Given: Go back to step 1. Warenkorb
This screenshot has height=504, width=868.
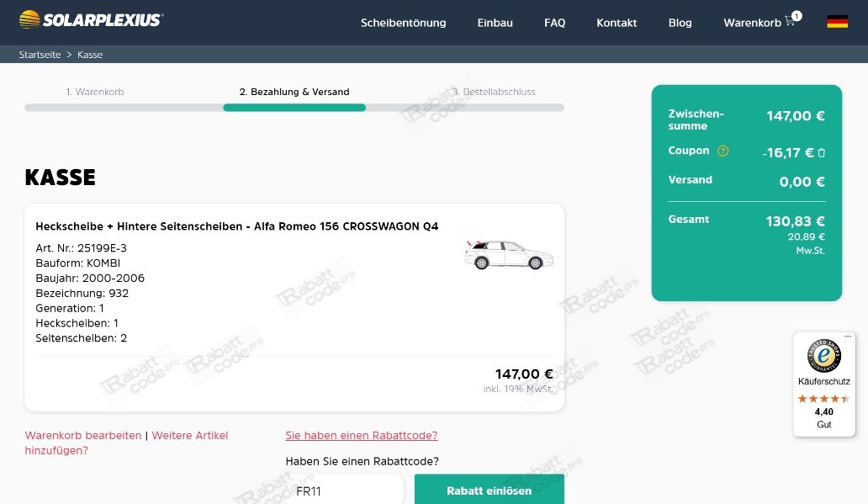Looking at the screenshot, I should 94,92.
